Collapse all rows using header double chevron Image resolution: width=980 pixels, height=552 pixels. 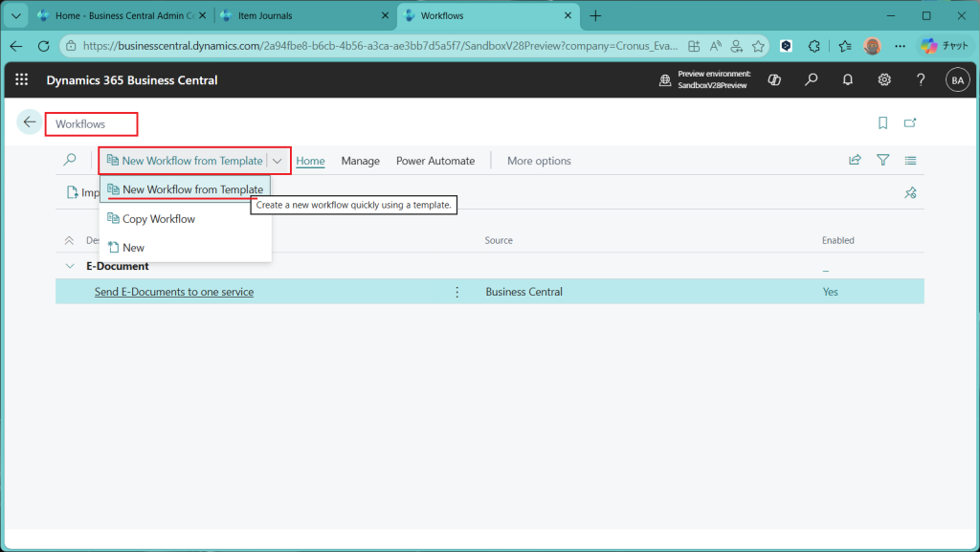[x=69, y=241]
